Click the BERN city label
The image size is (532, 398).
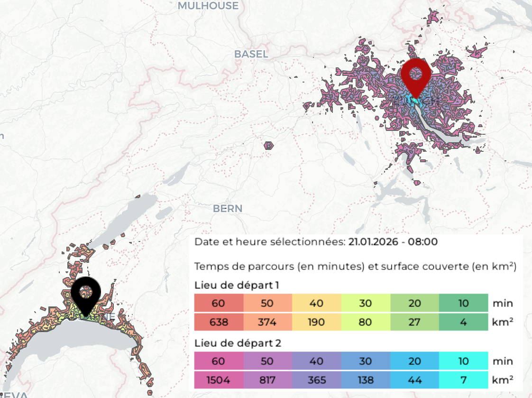(228, 208)
